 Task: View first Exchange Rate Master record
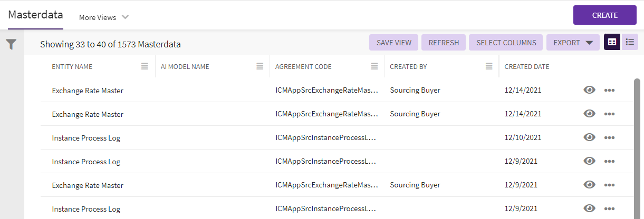(x=590, y=90)
